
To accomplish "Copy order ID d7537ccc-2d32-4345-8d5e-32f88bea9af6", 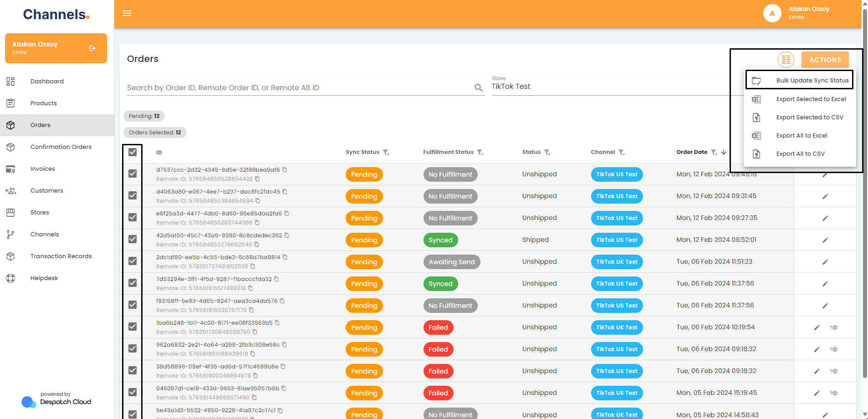I will pos(285,169).
